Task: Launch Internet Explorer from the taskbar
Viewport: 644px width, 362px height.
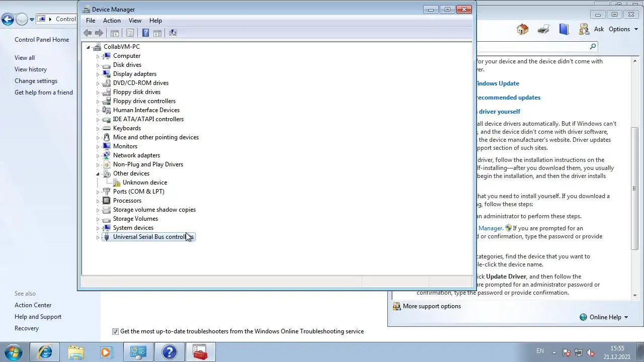Action: coord(45,352)
